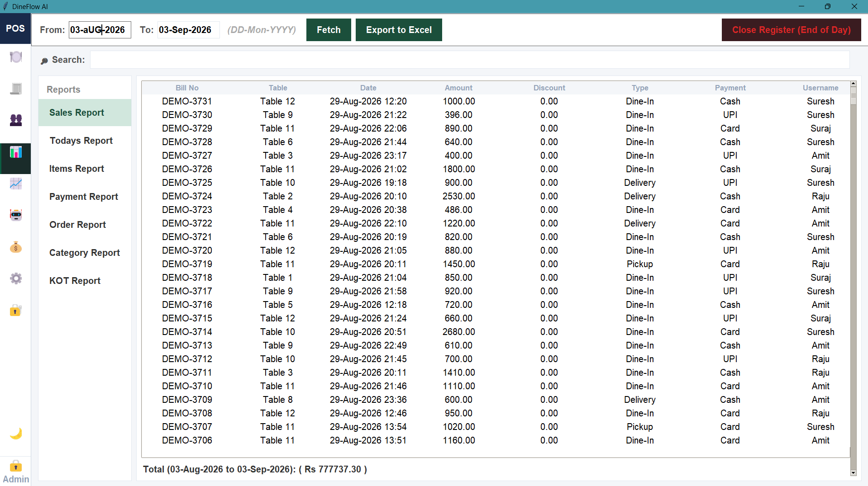This screenshot has width=868, height=486.
Task: Open the Items Report tab
Action: coord(85,169)
